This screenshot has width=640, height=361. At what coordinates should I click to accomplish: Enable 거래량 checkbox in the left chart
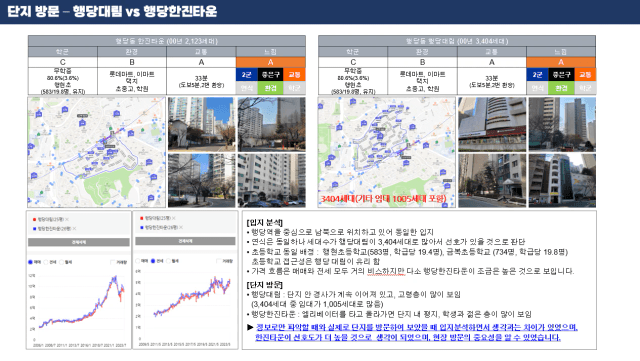(x=113, y=262)
